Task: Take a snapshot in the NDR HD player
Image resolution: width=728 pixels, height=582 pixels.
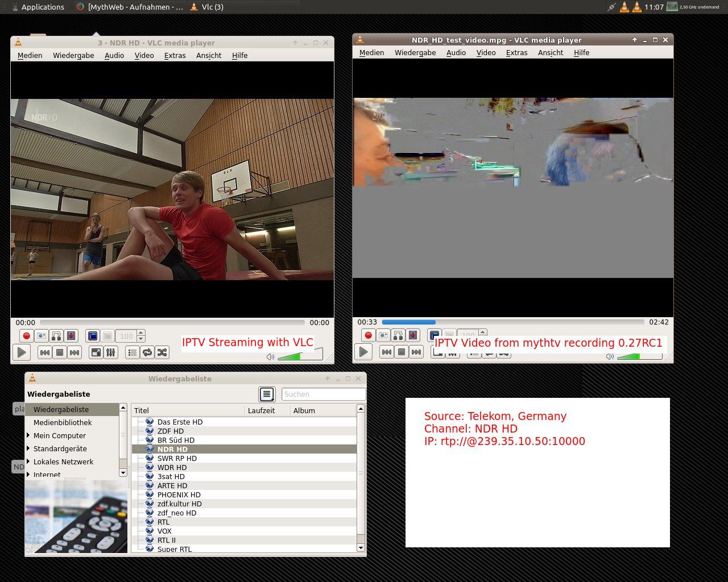Action: click(x=41, y=336)
